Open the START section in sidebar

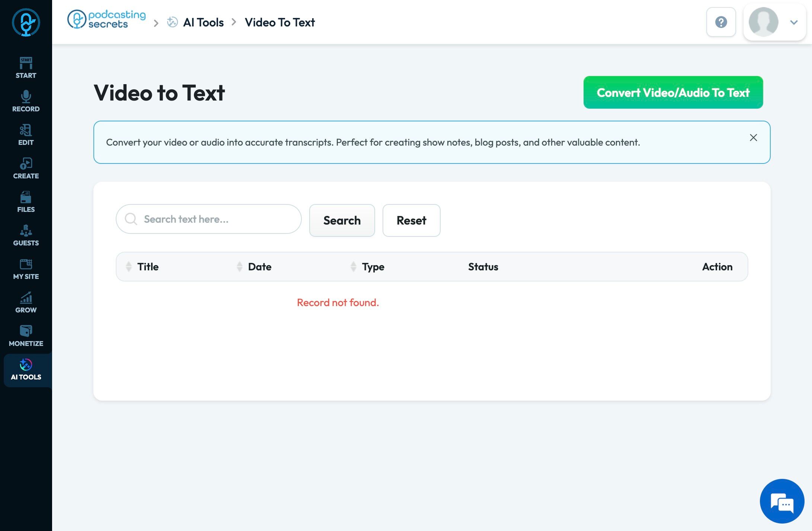coord(26,68)
